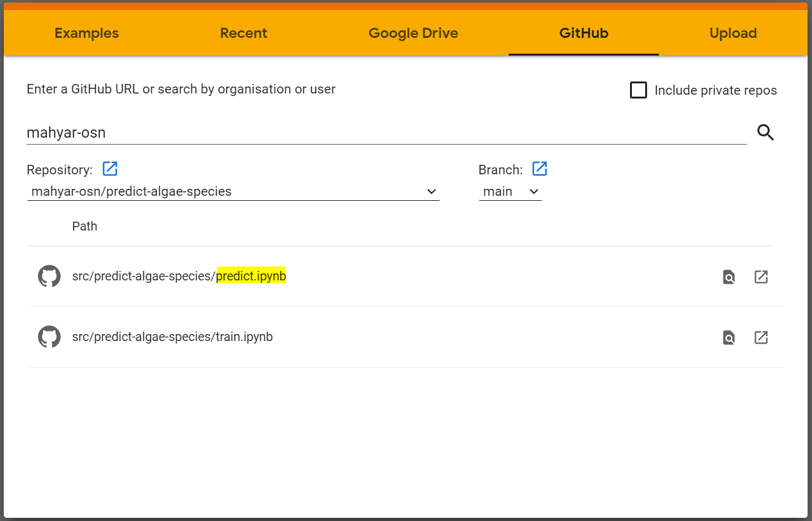Click the 'Branch:' label text
Screen dimensions: 812x521
click(500, 170)
